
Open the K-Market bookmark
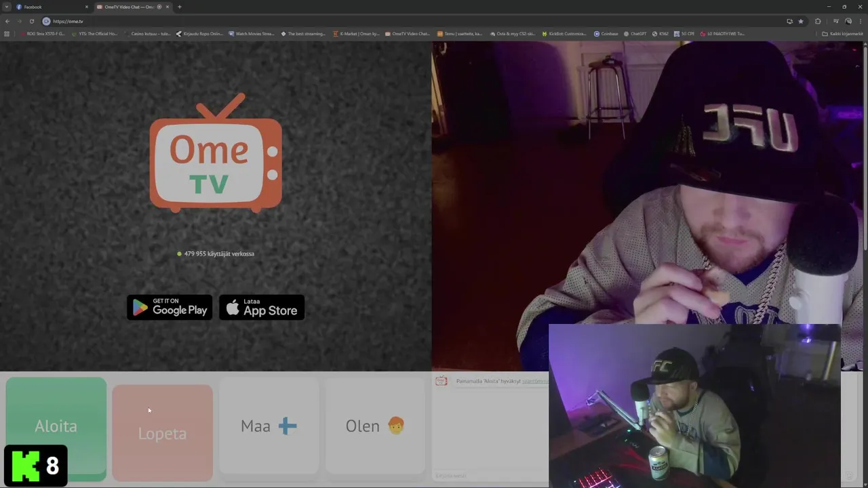[356, 33]
